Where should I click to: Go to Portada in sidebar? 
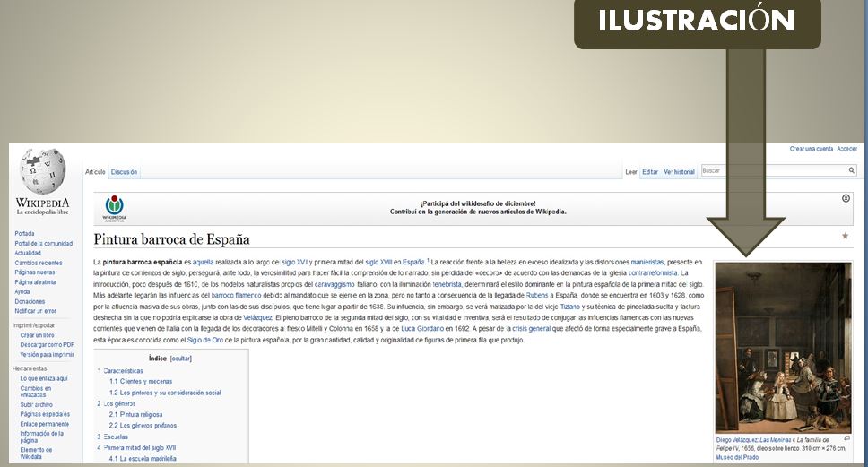pyautogui.click(x=24, y=233)
